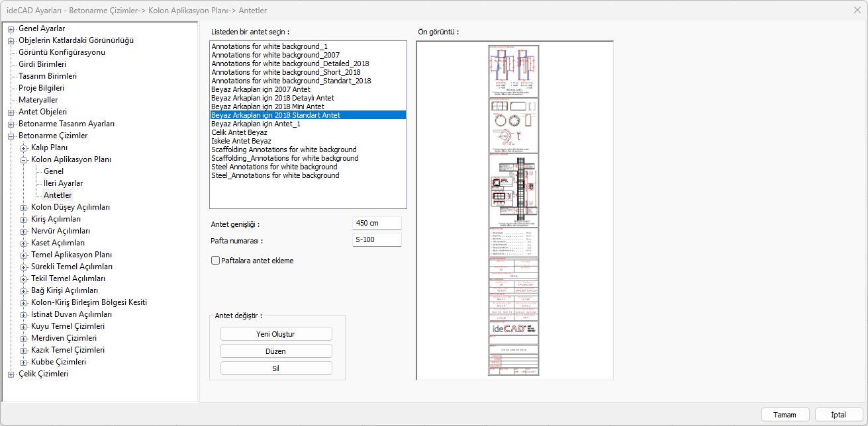Viewport: 868px width, 426px height.
Task: Confirm settings with the Tamam button
Action: [785, 415]
